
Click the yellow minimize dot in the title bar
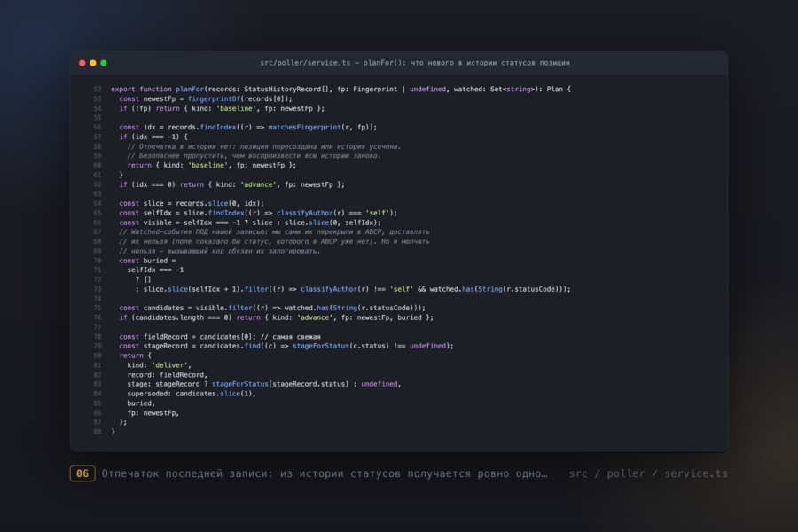click(92, 63)
